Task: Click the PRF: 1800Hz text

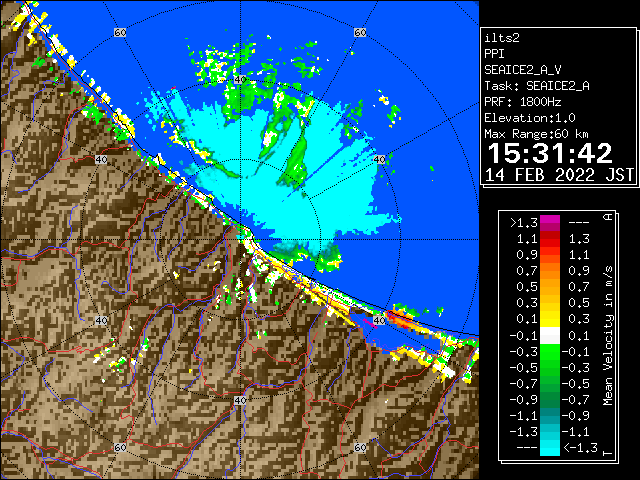Action: coord(522,102)
